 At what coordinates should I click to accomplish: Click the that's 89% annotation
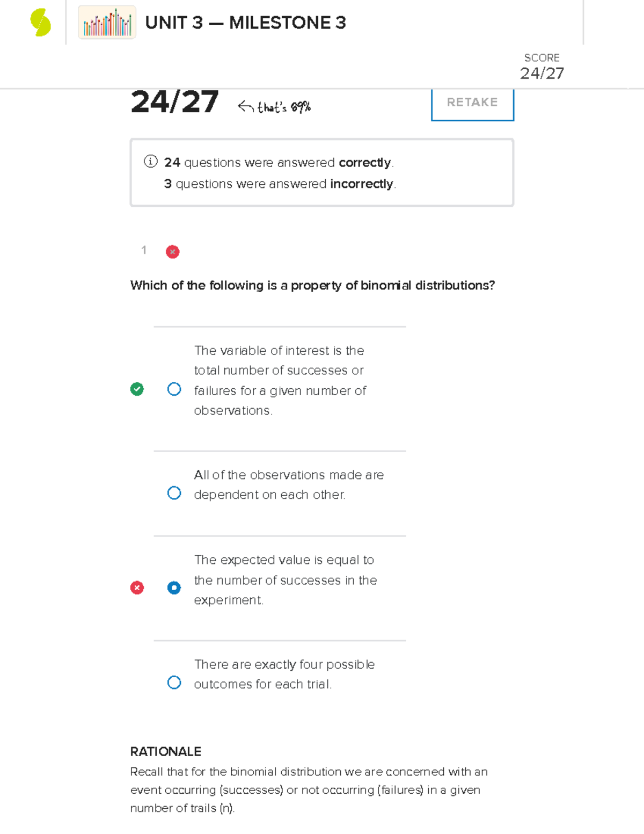(x=283, y=108)
